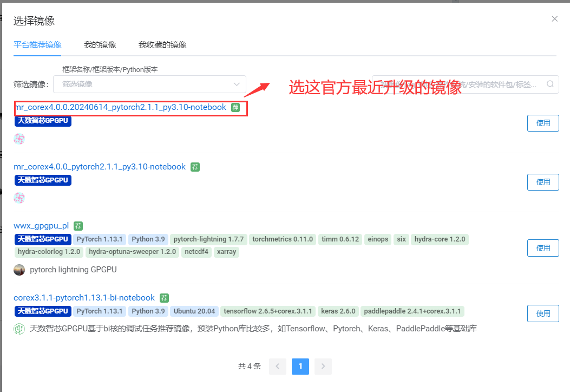570x392 pixels.
Task: Close the 选择镜像 dialog
Action: pyautogui.click(x=554, y=19)
